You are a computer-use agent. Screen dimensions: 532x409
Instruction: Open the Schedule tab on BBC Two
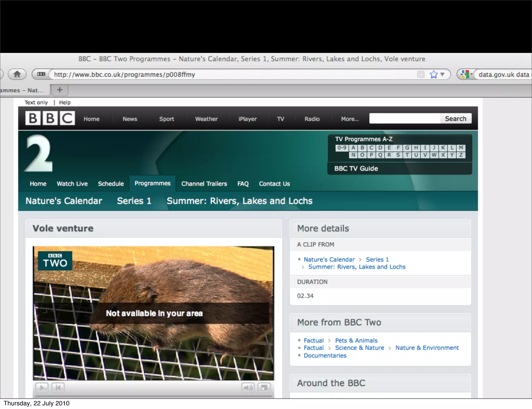point(111,184)
